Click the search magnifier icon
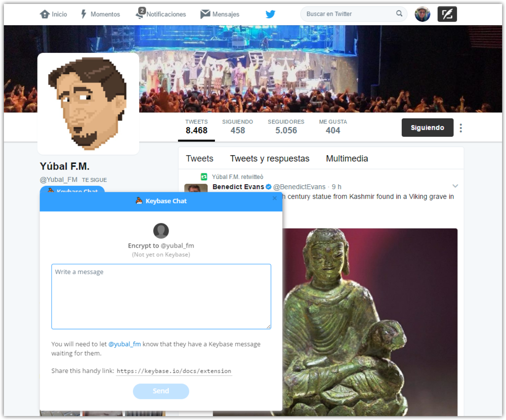The width and height of the screenshot is (506, 420). [x=399, y=13]
